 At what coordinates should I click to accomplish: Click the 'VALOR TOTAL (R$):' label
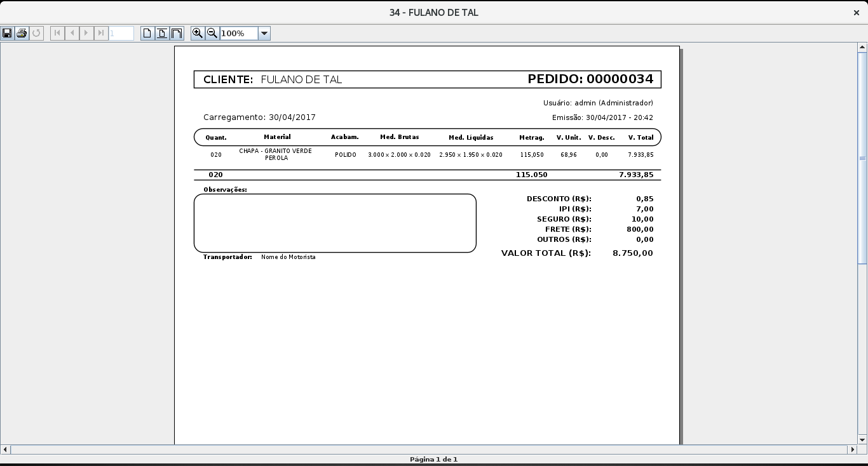[546, 253]
